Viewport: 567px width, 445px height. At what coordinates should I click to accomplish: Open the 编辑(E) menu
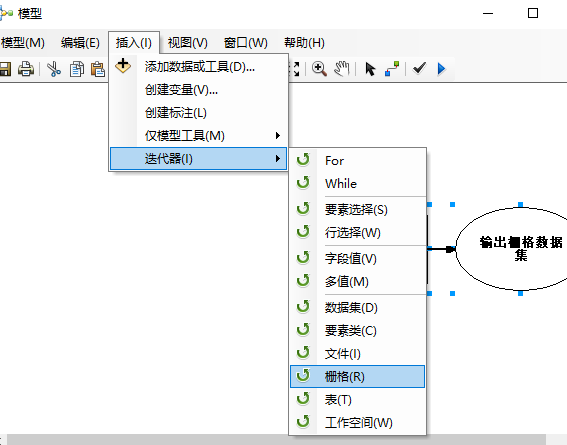(80, 43)
